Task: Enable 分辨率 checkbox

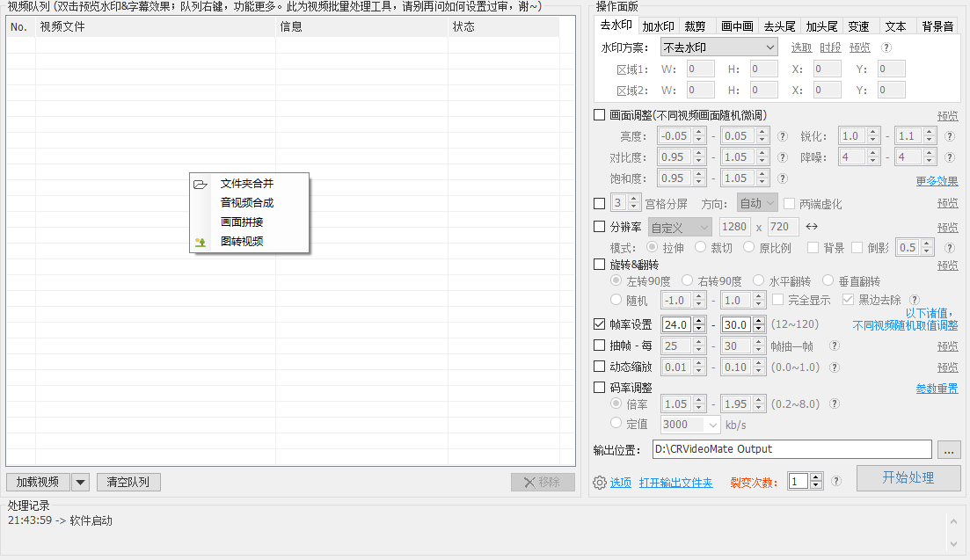Action: click(600, 227)
